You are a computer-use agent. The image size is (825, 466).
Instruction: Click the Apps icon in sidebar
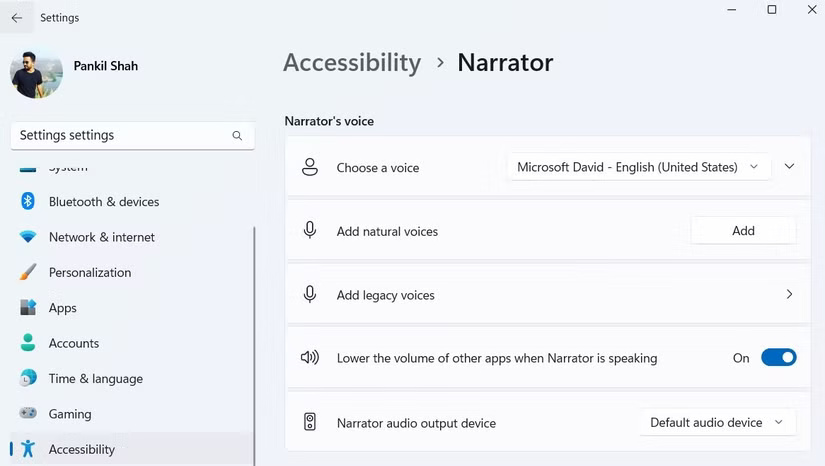tap(28, 308)
